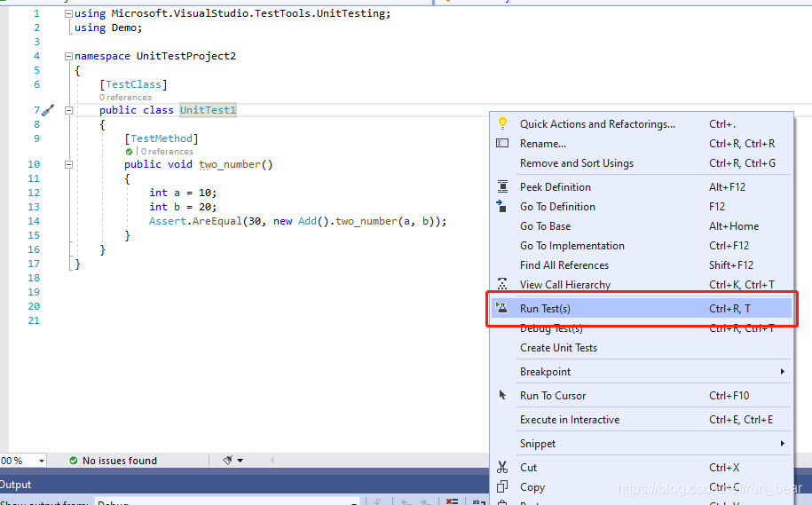Click the highlighted UnitTest1 class name
Image resolution: width=812 pixels, height=505 pixels.
208,110
